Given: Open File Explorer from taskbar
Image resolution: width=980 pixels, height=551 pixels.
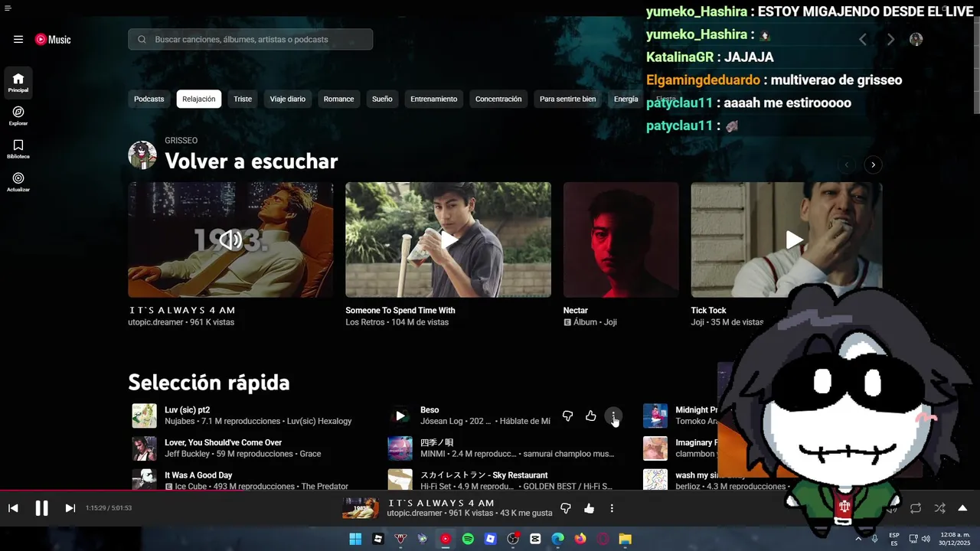Looking at the screenshot, I should (626, 540).
